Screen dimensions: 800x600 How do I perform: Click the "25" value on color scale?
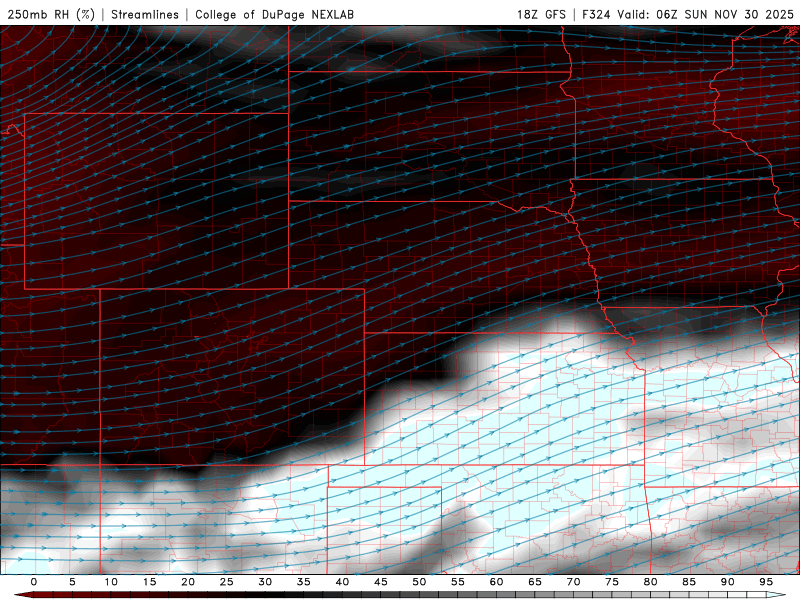point(227,582)
